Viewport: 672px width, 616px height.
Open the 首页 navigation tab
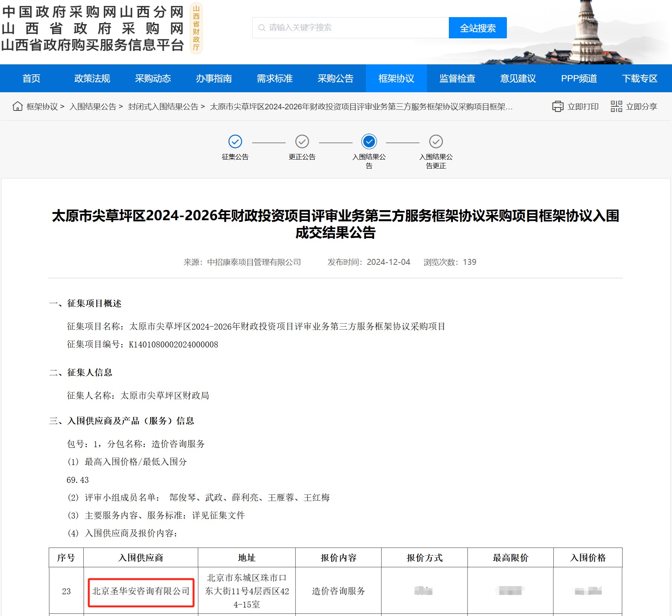click(31, 78)
